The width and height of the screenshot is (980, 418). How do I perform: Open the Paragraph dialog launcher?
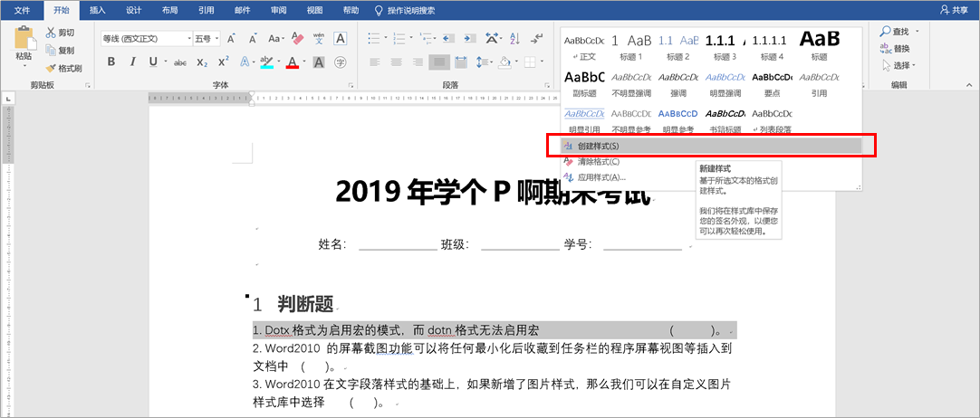click(x=546, y=85)
